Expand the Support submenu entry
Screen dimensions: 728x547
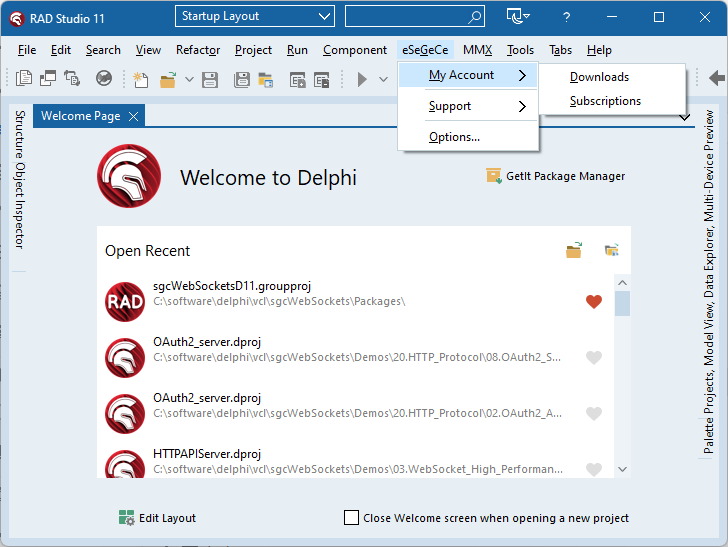pyautogui.click(x=468, y=106)
